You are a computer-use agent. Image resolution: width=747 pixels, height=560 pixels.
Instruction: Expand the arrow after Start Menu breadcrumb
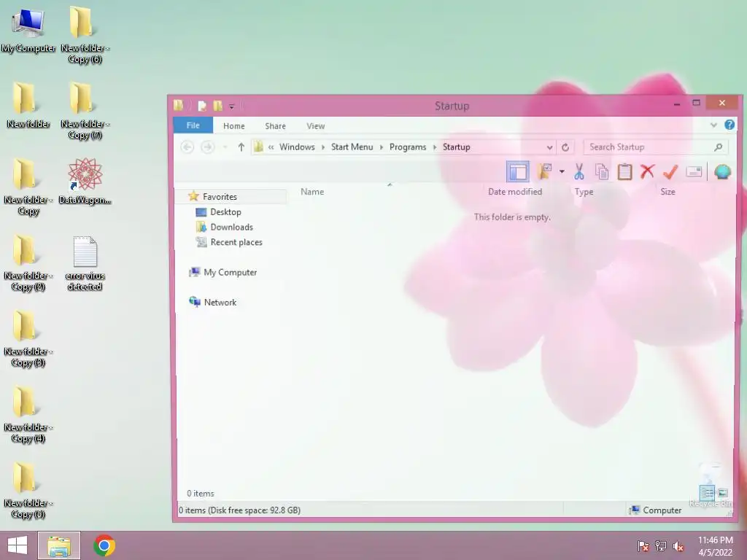[381, 147]
